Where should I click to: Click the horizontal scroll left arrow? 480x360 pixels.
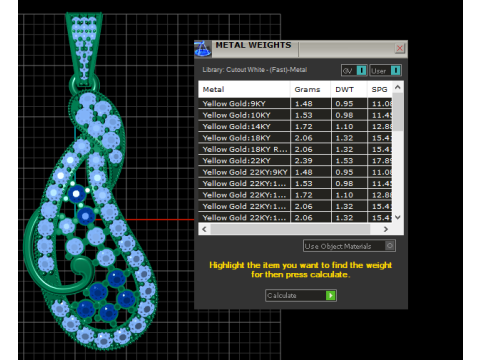tap(204, 229)
